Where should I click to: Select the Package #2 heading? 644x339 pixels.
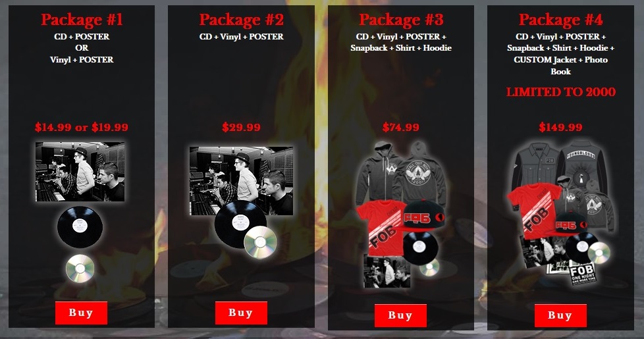242,20
